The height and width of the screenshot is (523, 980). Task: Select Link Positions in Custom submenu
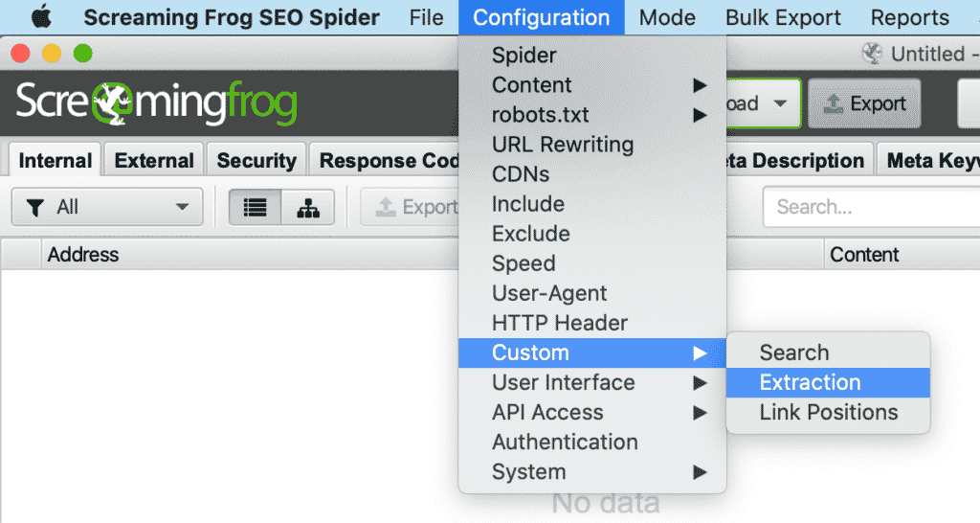click(x=828, y=412)
